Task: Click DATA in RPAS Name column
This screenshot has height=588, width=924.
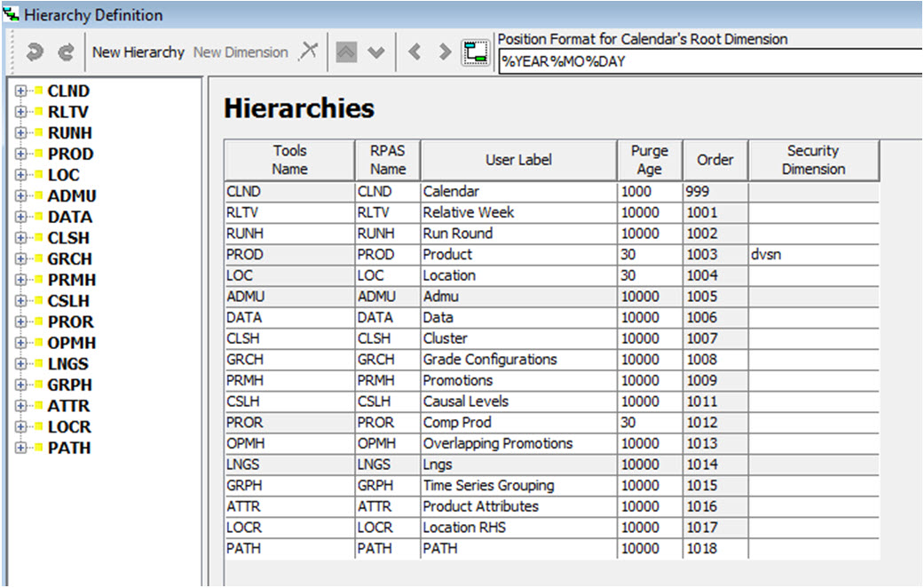Action: click(x=388, y=317)
